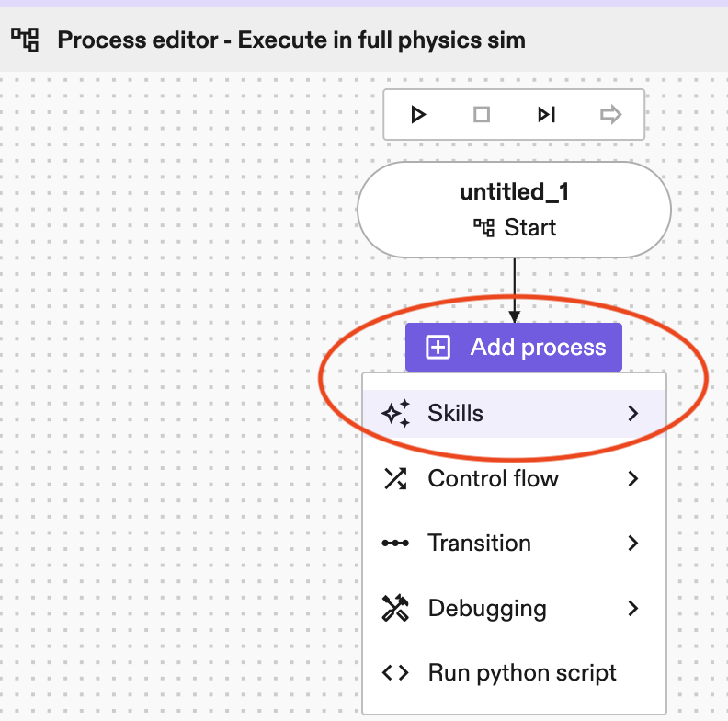Screen dimensions: 728x721
Task: Expand the Skills submenu chevron
Action: click(632, 414)
